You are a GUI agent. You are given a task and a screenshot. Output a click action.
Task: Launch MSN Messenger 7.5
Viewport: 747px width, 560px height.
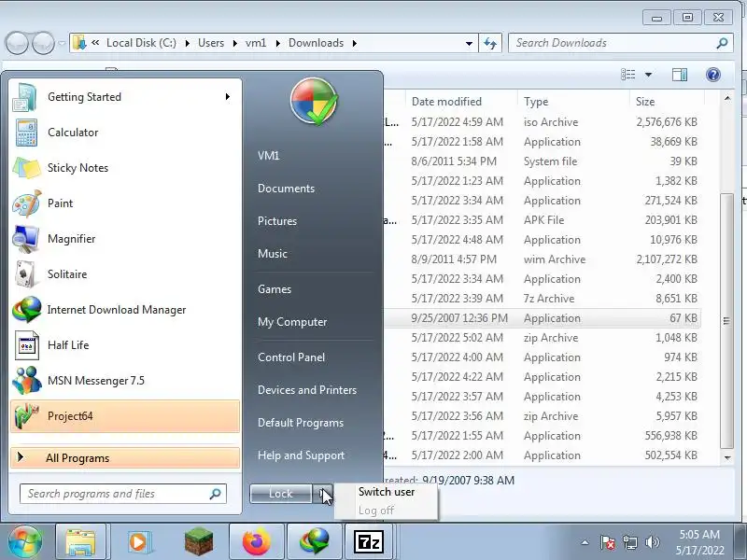pos(125,381)
